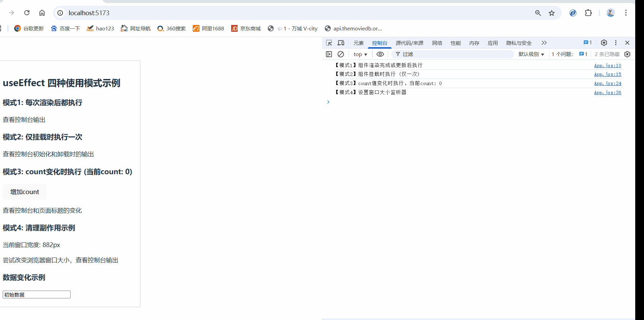Open source link App.jsx:10
Image resolution: width=644 pixels, height=320 pixels.
click(608, 65)
